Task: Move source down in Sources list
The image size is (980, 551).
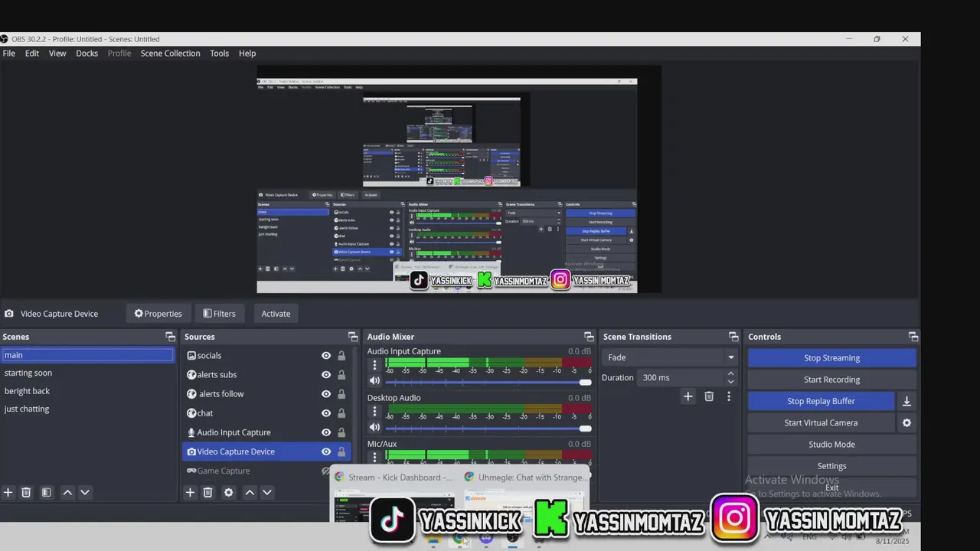Action: [x=267, y=493]
